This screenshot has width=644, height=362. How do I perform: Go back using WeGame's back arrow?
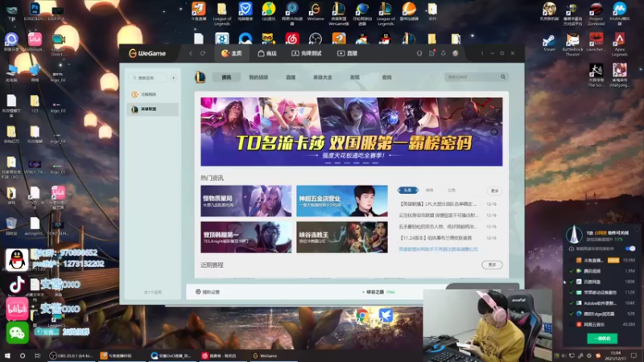coord(191,53)
